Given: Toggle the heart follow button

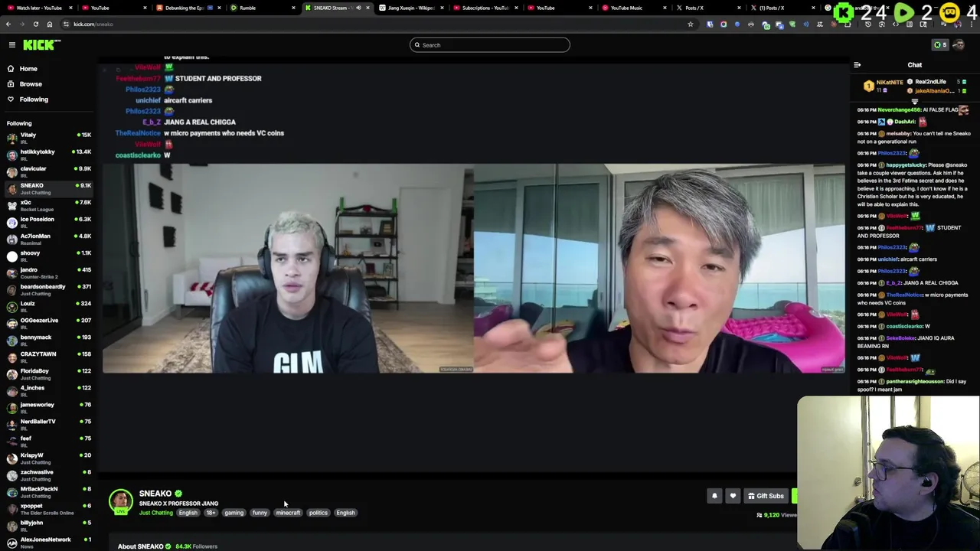Looking at the screenshot, I should pyautogui.click(x=733, y=496).
